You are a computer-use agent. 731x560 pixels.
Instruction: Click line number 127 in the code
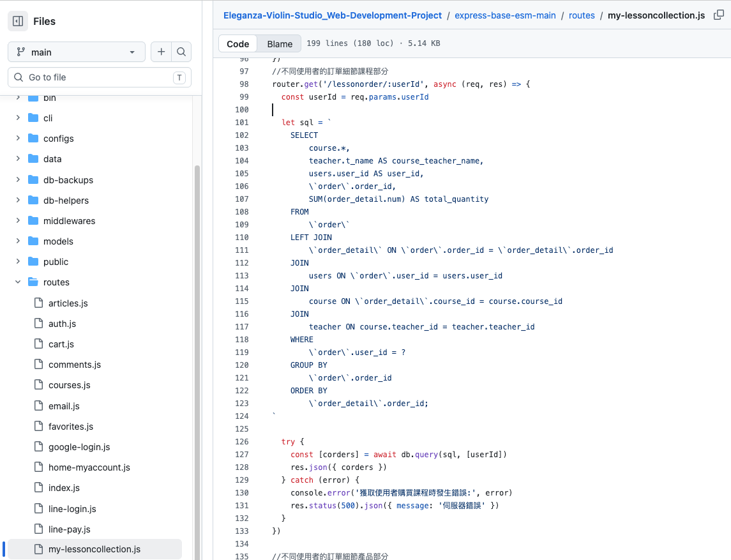point(242,455)
